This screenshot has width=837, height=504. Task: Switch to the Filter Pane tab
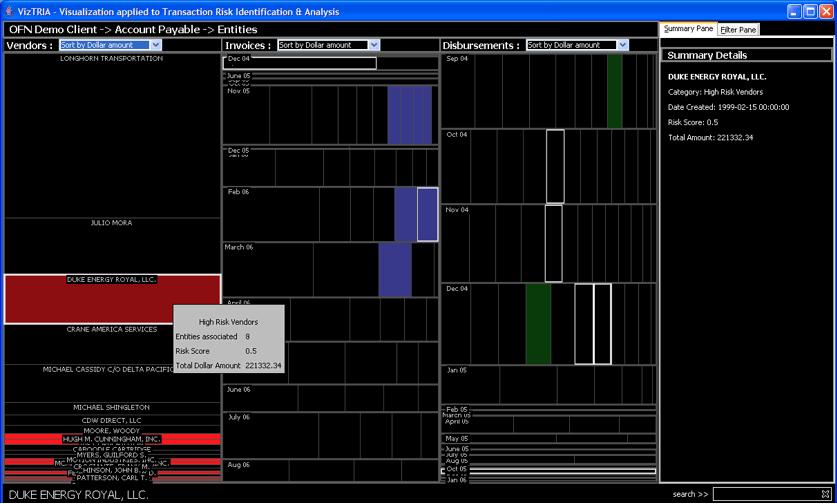coord(738,30)
